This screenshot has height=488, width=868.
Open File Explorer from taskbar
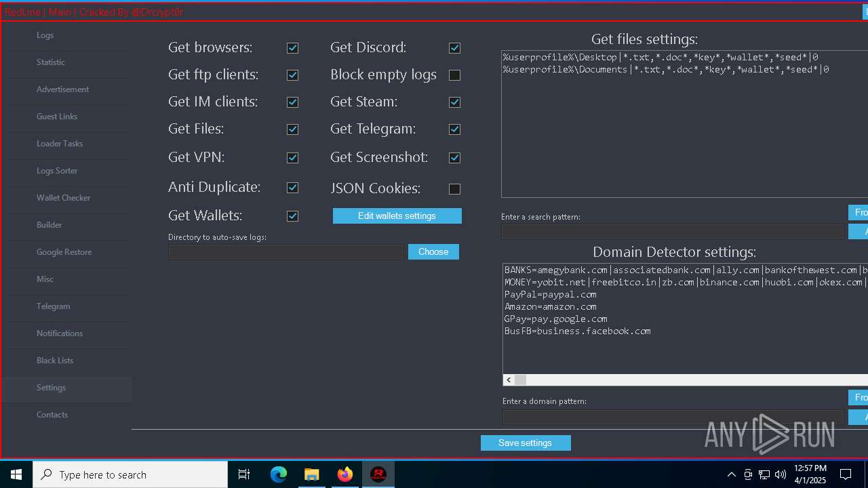click(312, 474)
